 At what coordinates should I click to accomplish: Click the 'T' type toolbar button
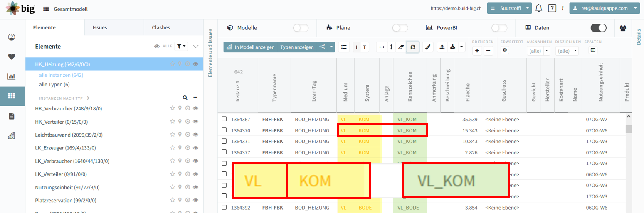(x=365, y=47)
